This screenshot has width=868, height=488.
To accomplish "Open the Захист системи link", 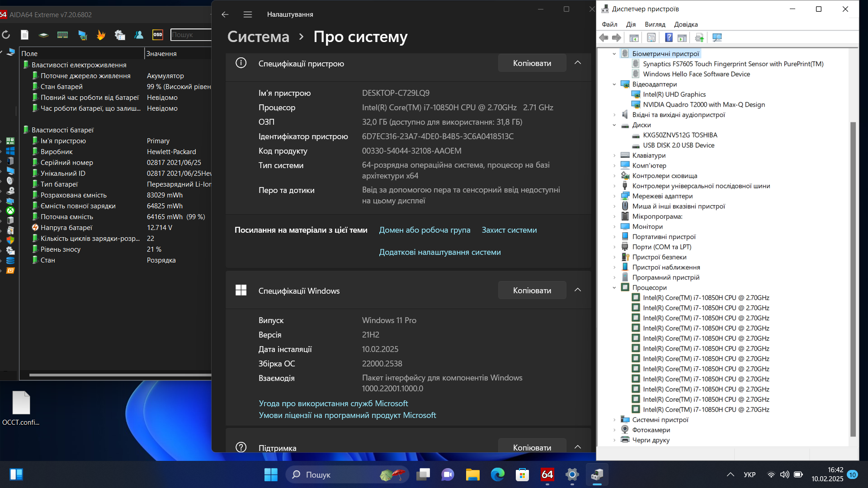I will (x=509, y=230).
